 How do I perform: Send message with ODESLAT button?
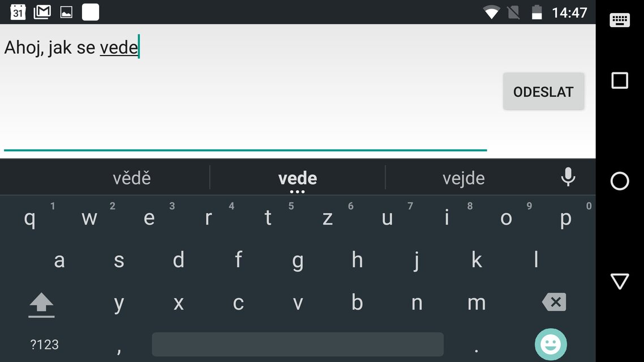(543, 92)
